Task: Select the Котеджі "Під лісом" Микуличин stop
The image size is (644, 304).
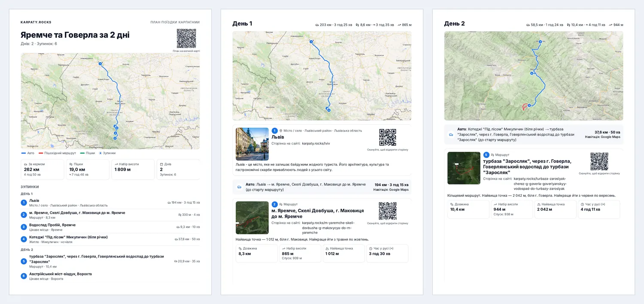Action: click(110, 239)
